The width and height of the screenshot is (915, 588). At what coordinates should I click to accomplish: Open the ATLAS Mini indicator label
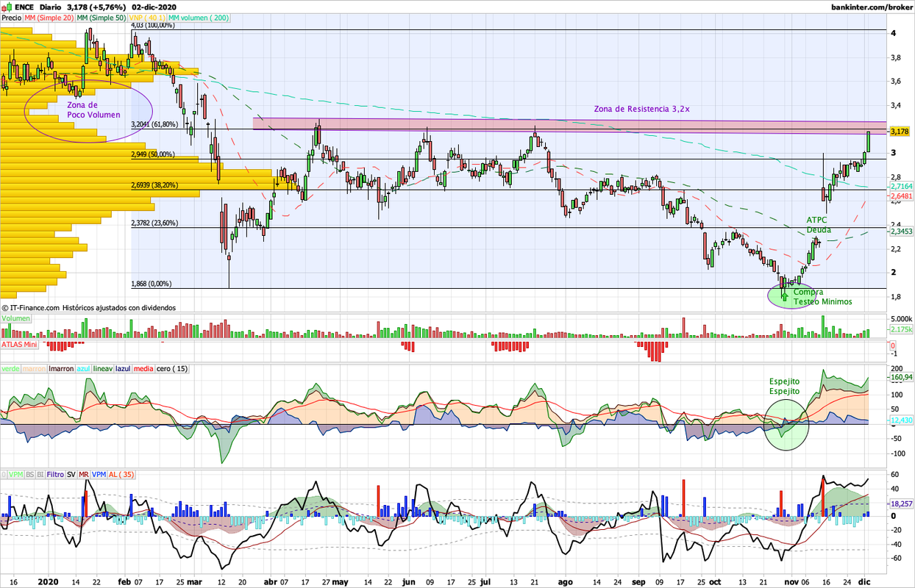(20, 345)
